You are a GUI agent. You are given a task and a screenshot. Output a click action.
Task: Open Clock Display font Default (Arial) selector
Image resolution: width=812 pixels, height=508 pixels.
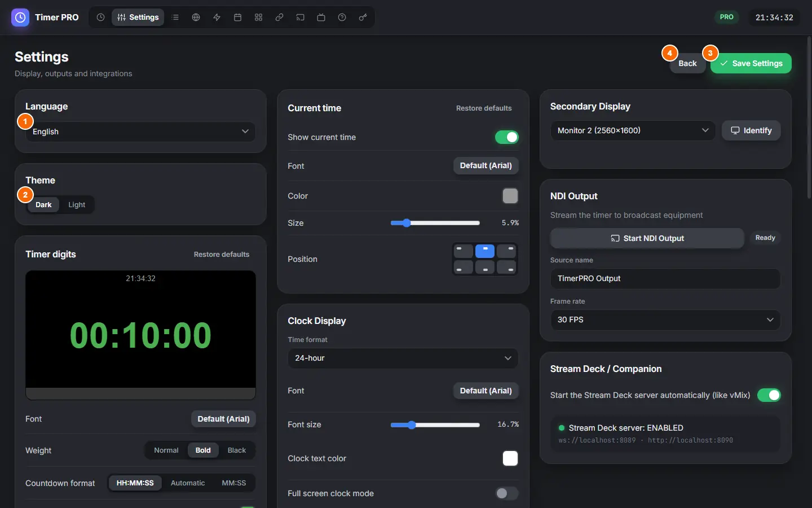pyautogui.click(x=486, y=391)
